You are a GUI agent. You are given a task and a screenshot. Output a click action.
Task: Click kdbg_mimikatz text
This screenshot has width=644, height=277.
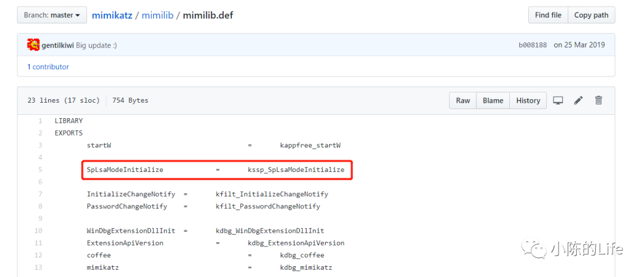tap(306, 267)
